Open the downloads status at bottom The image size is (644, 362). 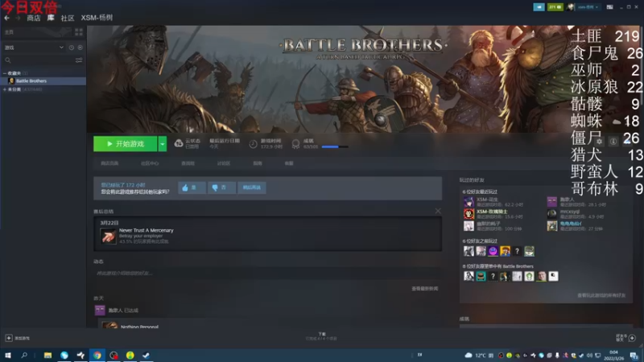321,336
